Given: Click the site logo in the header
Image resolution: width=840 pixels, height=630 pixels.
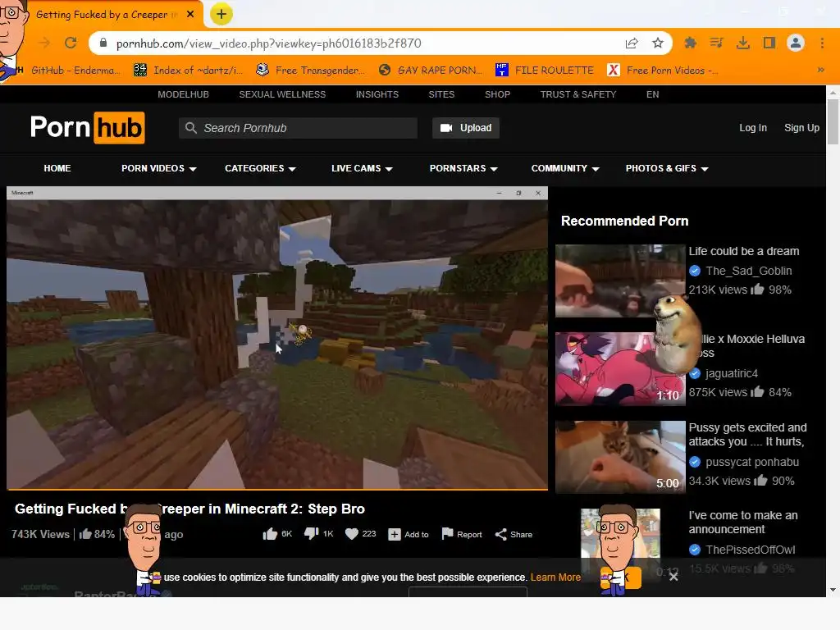Looking at the screenshot, I should tap(87, 127).
